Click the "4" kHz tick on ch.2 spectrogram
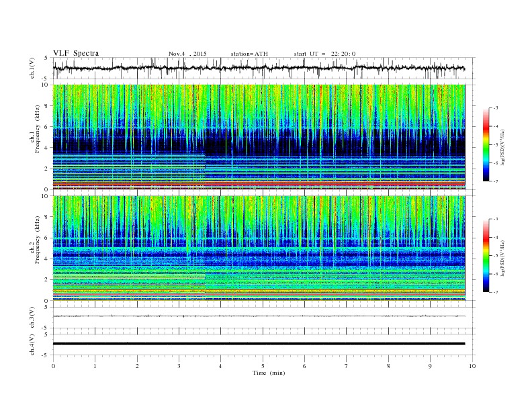This screenshot has height=411, width=532. pyautogui.click(x=46, y=259)
